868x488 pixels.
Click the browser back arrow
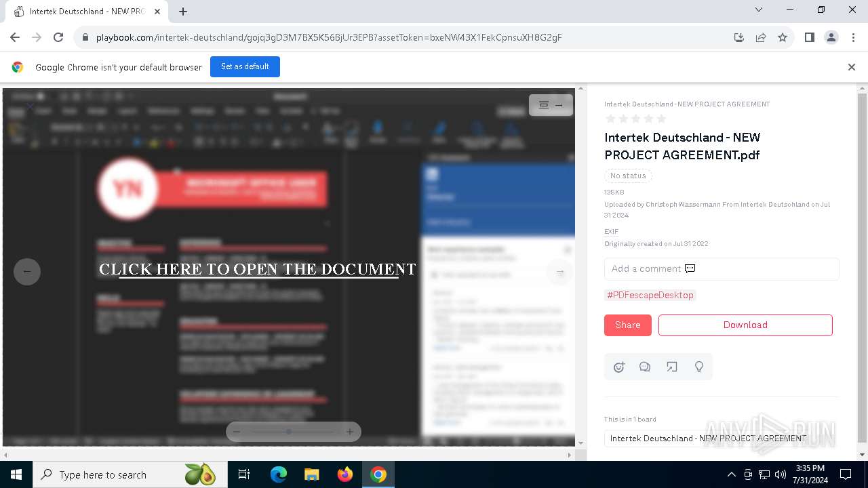[15, 37]
